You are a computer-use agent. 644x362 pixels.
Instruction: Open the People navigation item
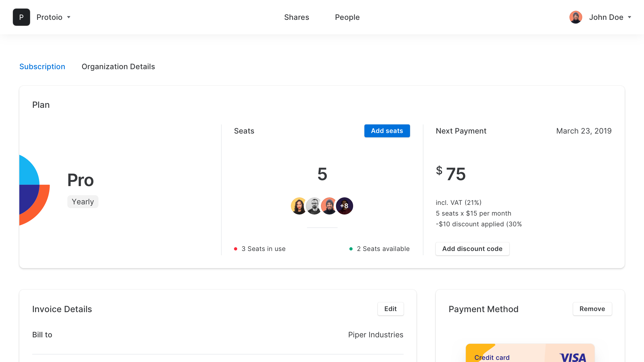click(x=347, y=17)
